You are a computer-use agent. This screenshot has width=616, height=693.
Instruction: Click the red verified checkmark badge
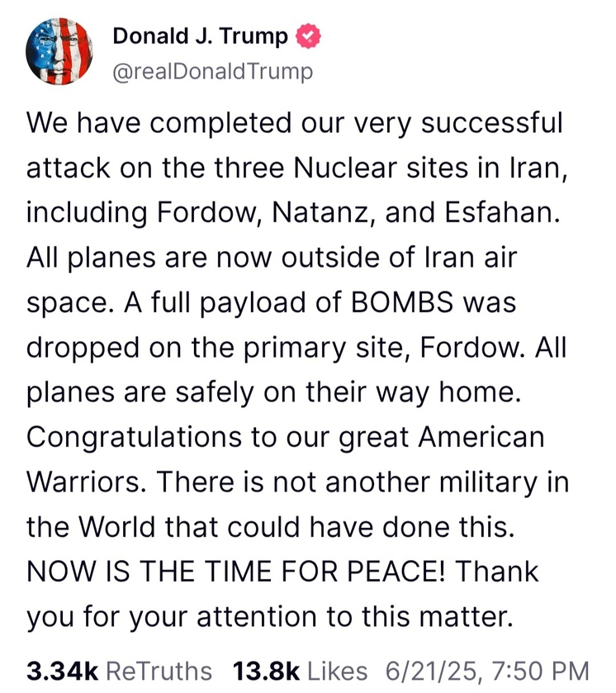pos(308,36)
